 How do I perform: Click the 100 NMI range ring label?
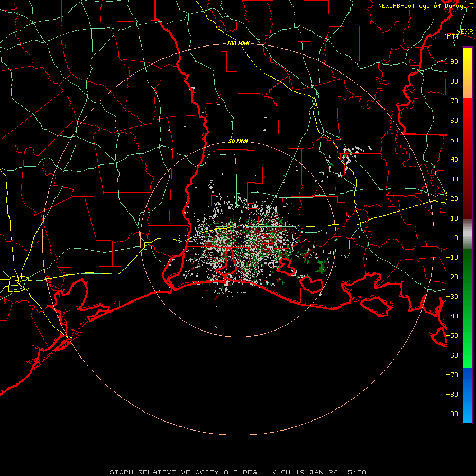point(238,43)
